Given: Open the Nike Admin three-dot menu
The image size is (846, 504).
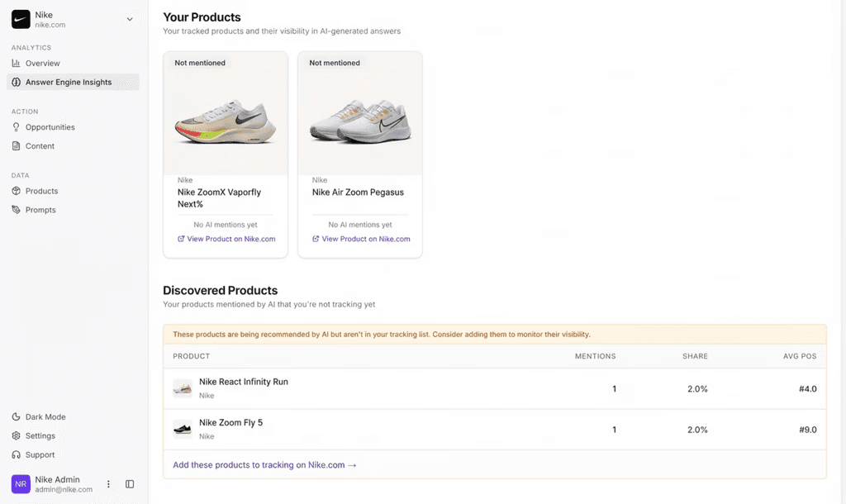Looking at the screenshot, I should pos(108,484).
